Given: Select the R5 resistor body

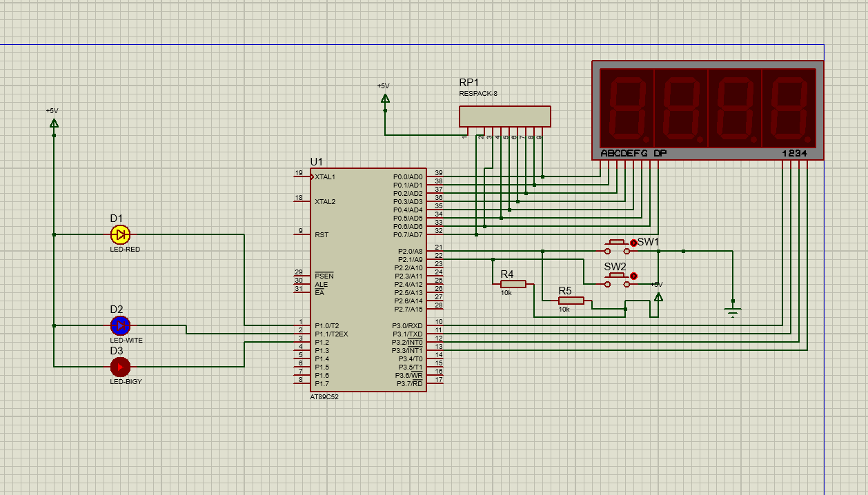Looking at the screenshot, I should [x=571, y=301].
